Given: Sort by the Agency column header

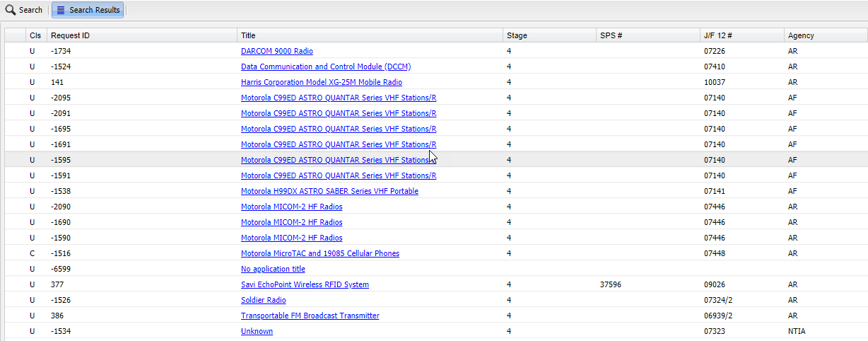Looking at the screenshot, I should pos(826,35).
